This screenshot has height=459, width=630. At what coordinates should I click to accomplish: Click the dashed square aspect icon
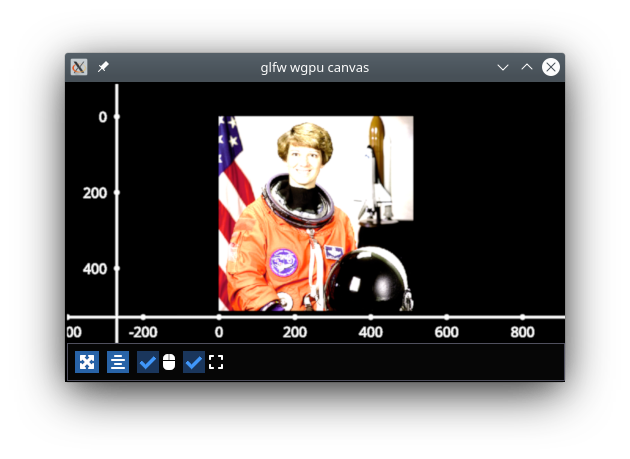pyautogui.click(x=216, y=362)
